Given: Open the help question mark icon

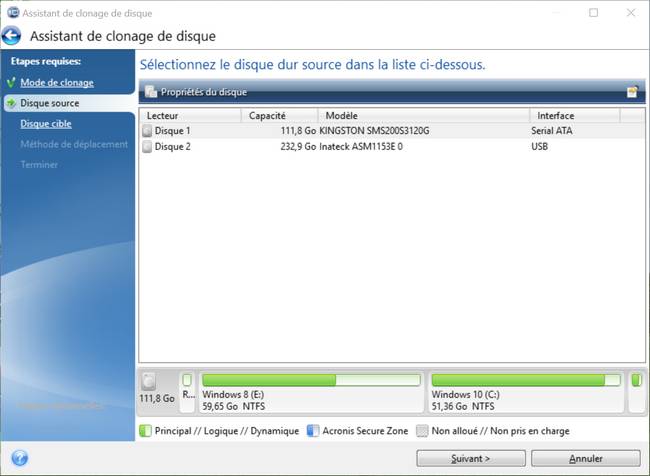Looking at the screenshot, I should 19,458.
